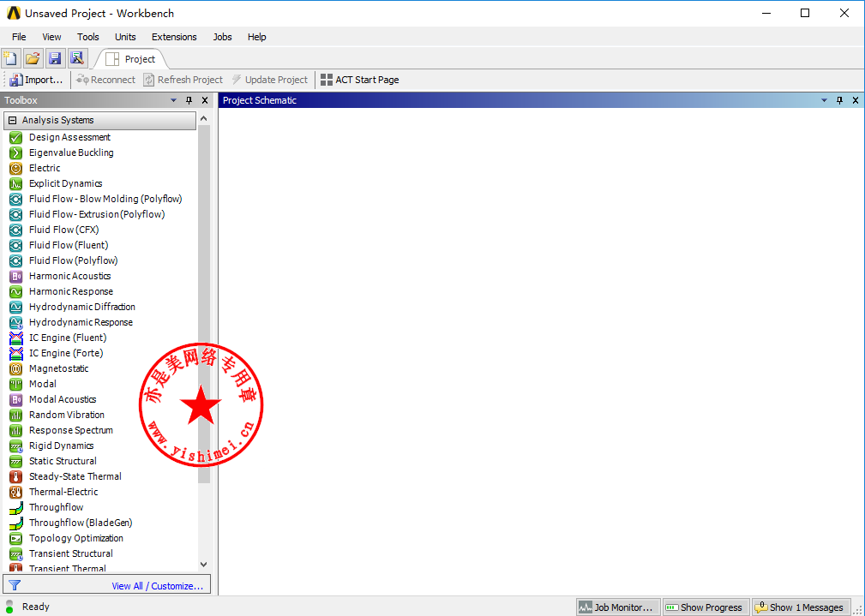
Task: Open the View menu
Action: point(51,37)
